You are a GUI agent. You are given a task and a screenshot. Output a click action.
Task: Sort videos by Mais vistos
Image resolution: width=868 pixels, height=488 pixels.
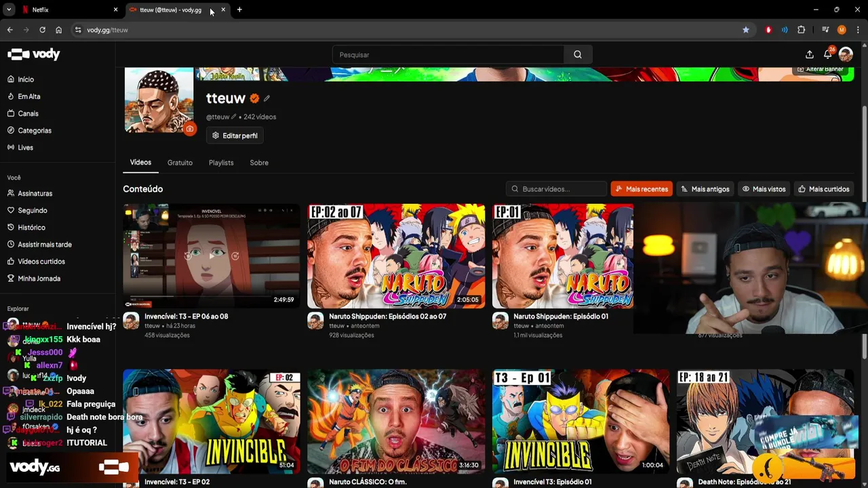click(764, 189)
